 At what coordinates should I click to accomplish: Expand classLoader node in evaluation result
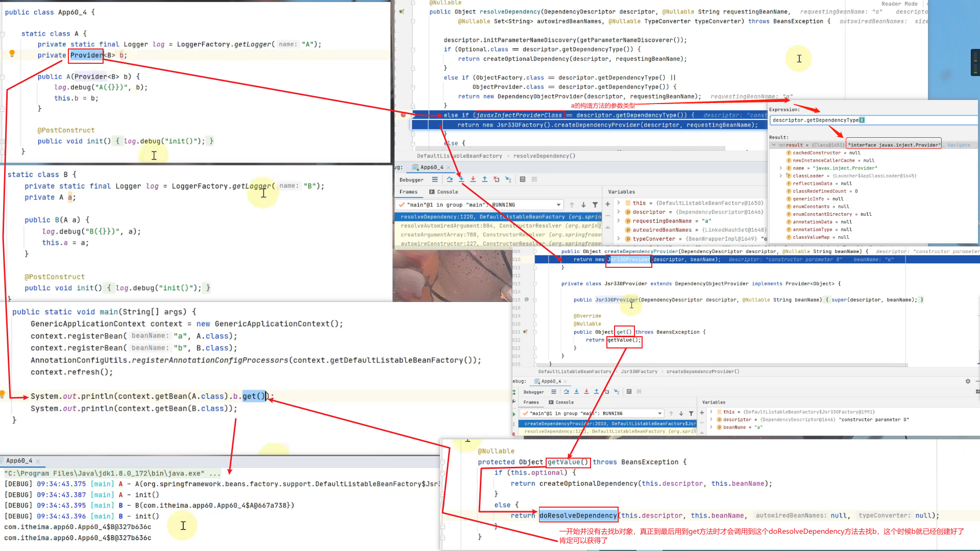(780, 176)
